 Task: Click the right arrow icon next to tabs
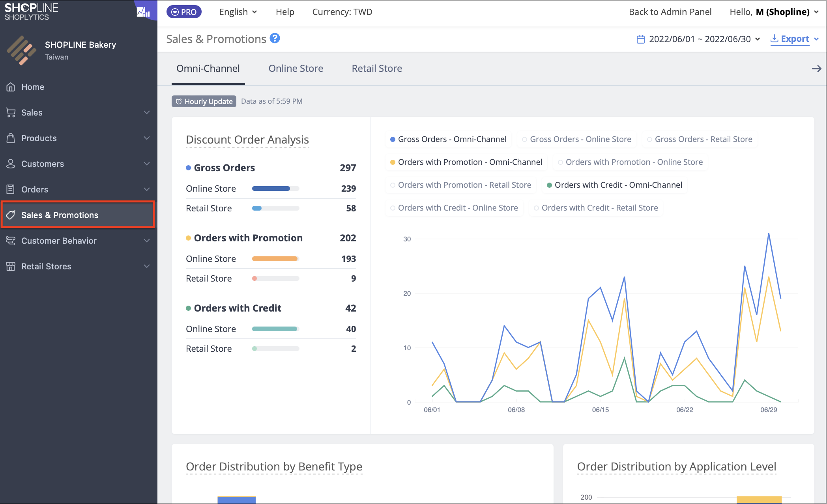pyautogui.click(x=816, y=69)
